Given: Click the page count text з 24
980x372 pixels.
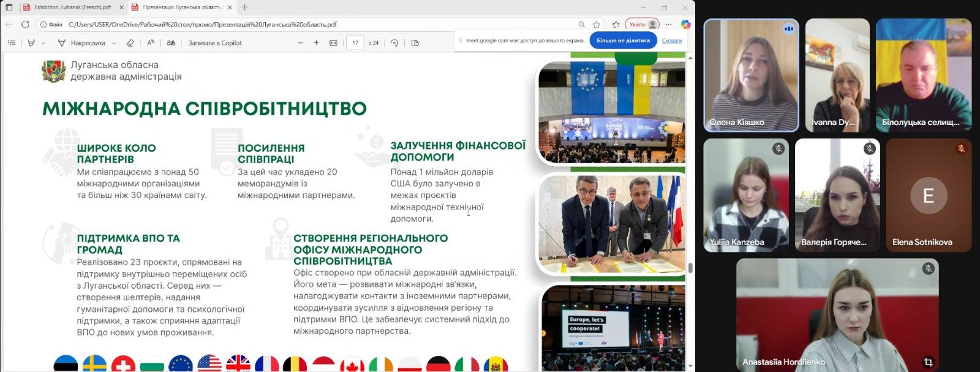Looking at the screenshot, I should [x=374, y=43].
